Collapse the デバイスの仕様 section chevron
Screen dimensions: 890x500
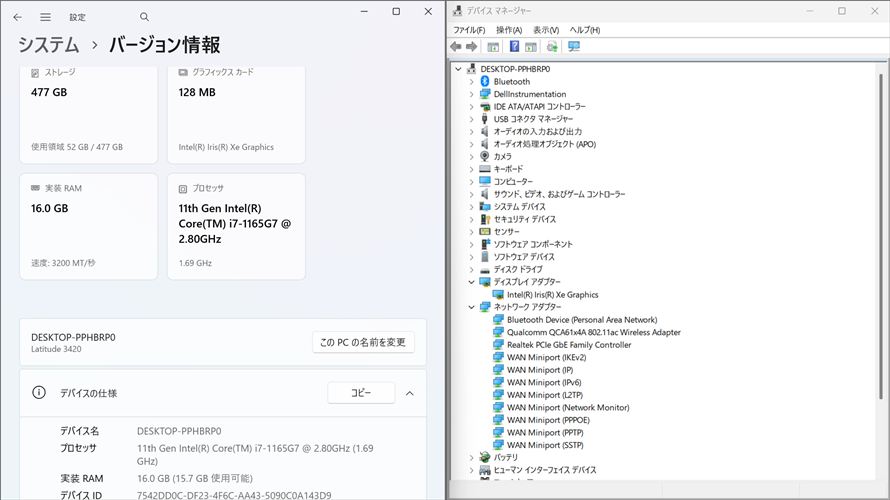pyautogui.click(x=409, y=393)
